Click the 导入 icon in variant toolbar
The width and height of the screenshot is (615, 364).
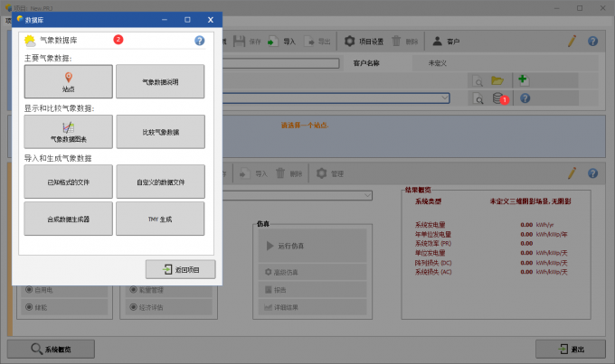[245, 173]
